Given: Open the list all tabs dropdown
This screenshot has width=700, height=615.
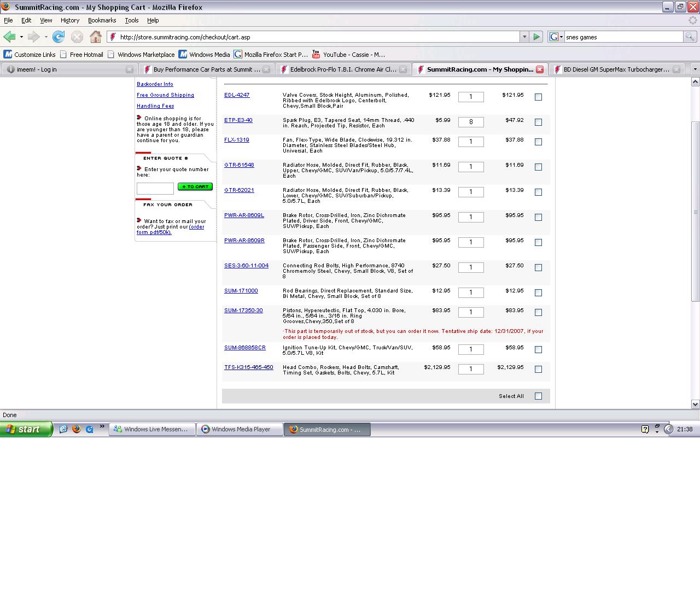Looking at the screenshot, I should click(695, 69).
